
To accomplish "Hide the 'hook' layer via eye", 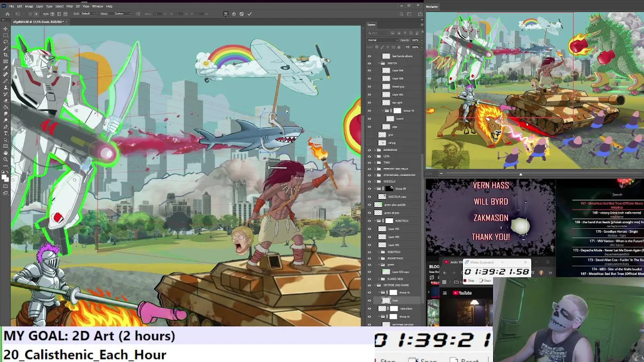I will click(x=369, y=300).
